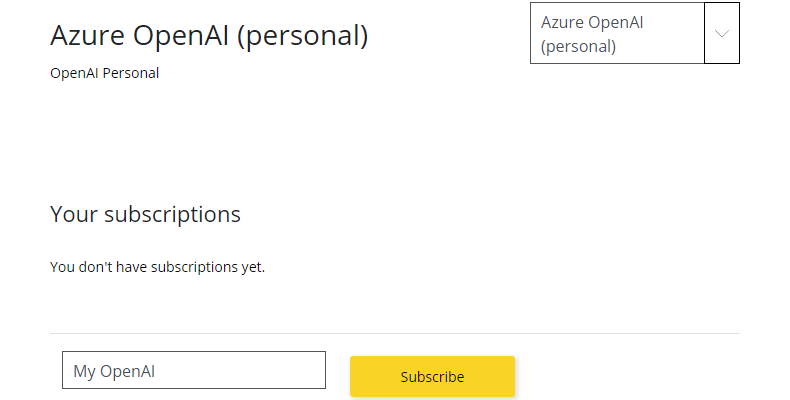Image resolution: width=790 pixels, height=400 pixels.
Task: Click the word 'subscriptions' in section heading
Action: click(x=172, y=215)
